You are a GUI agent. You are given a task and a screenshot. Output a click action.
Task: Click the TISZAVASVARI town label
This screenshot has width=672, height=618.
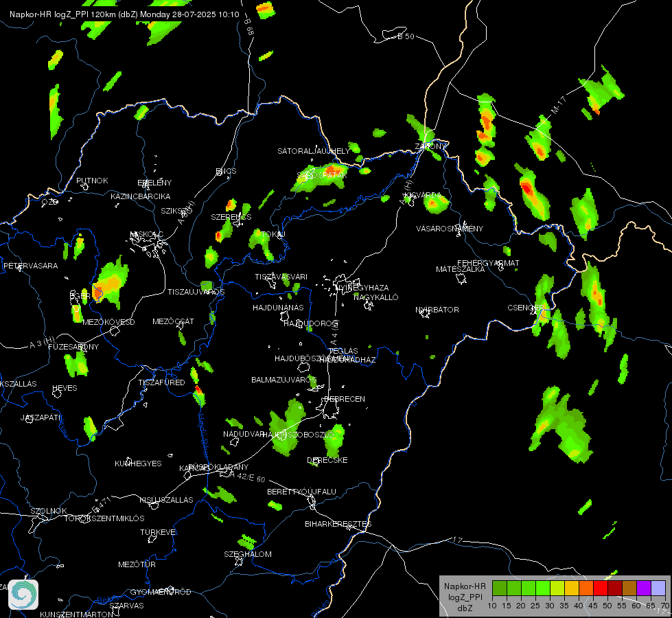click(x=281, y=277)
